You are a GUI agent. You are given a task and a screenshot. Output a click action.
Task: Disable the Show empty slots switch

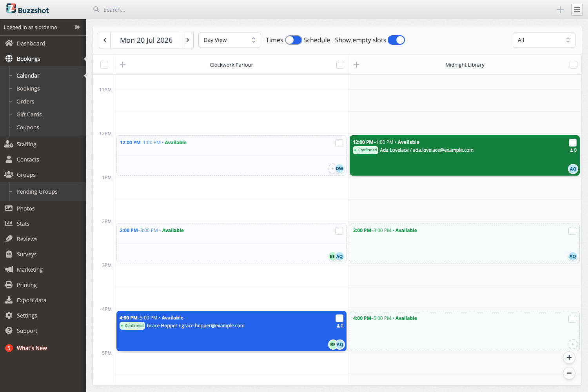pos(396,40)
